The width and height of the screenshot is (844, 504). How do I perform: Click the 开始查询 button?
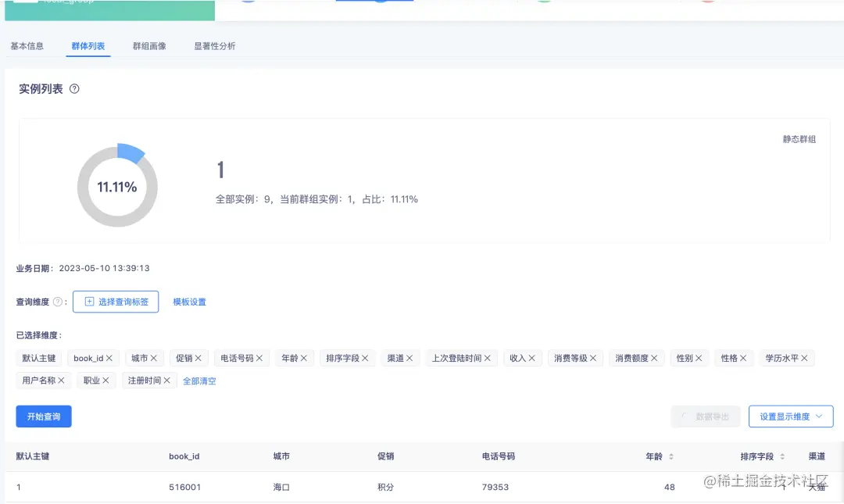(43, 416)
